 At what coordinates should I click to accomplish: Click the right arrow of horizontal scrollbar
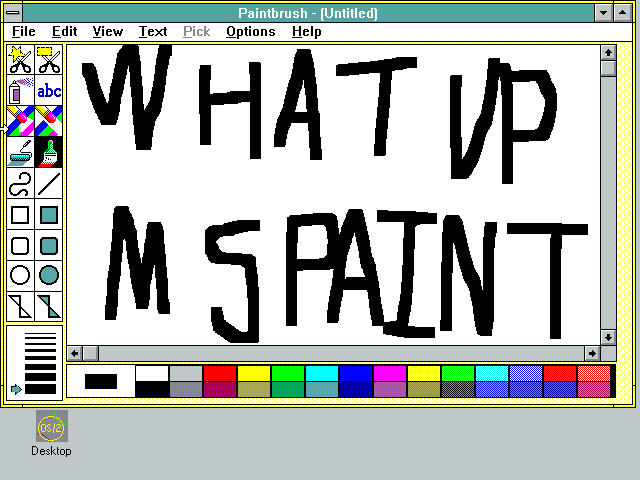tap(592, 353)
